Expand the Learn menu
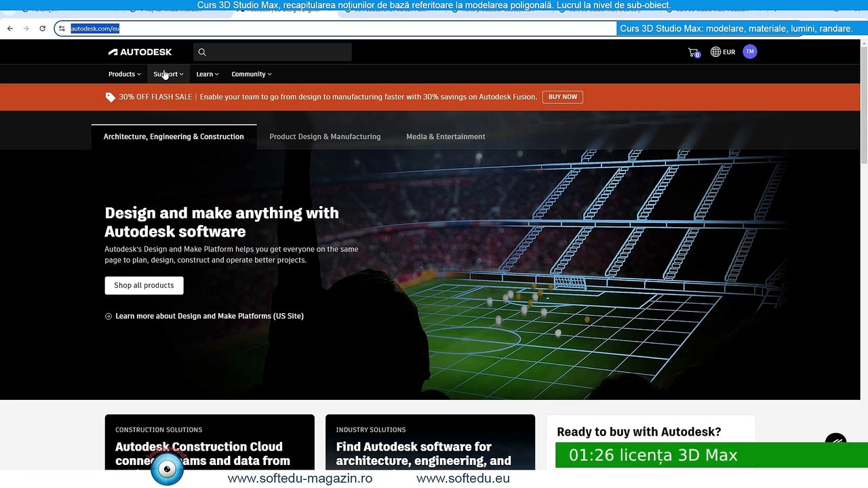The width and height of the screenshot is (868, 488). pos(208,74)
